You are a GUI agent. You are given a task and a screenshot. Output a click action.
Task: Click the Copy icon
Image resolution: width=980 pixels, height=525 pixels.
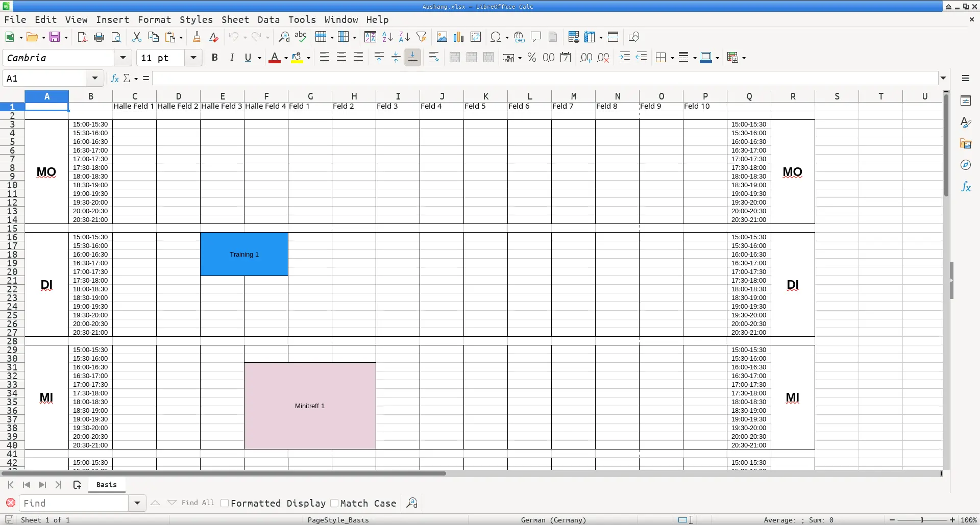(153, 37)
